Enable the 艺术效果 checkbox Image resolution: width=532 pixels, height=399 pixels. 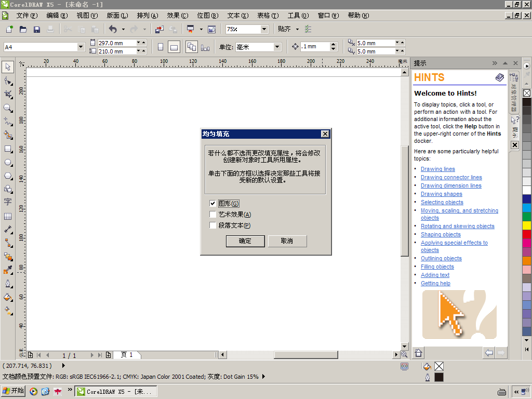[212, 215]
